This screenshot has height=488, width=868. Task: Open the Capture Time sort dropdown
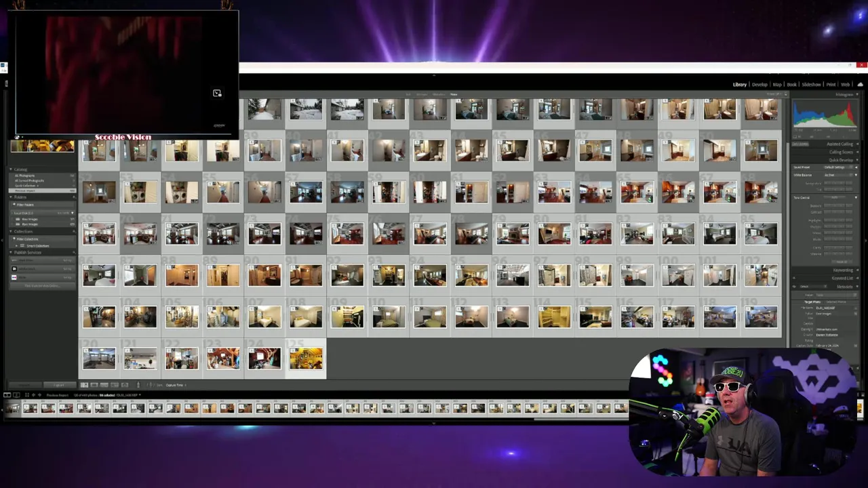[x=176, y=385]
